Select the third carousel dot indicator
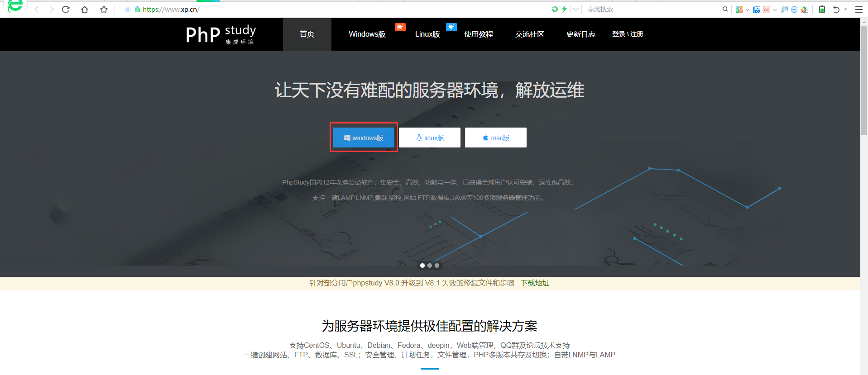Viewport: 868px width, 375px height. pyautogui.click(x=437, y=266)
